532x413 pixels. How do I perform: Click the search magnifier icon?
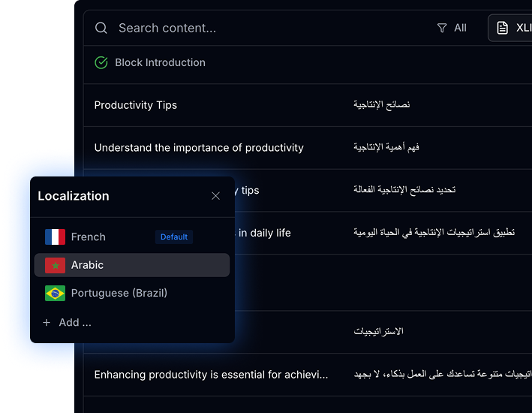coord(101,29)
